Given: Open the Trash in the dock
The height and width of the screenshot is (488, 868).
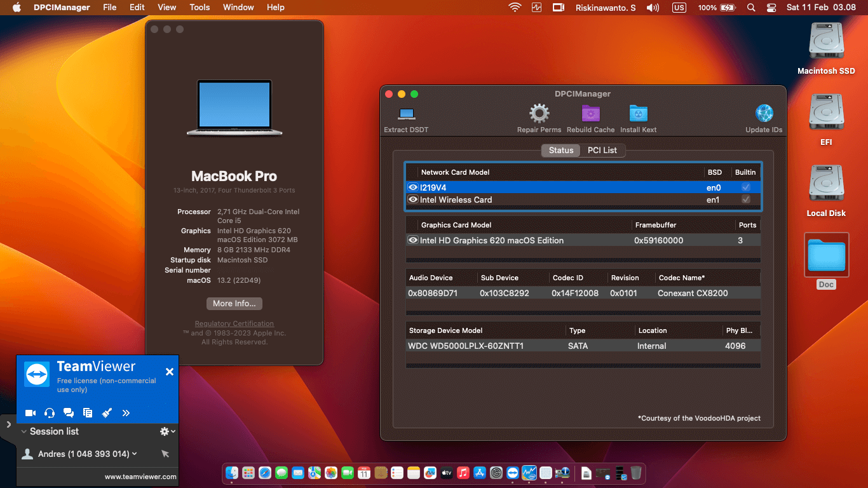Looking at the screenshot, I should [636, 473].
